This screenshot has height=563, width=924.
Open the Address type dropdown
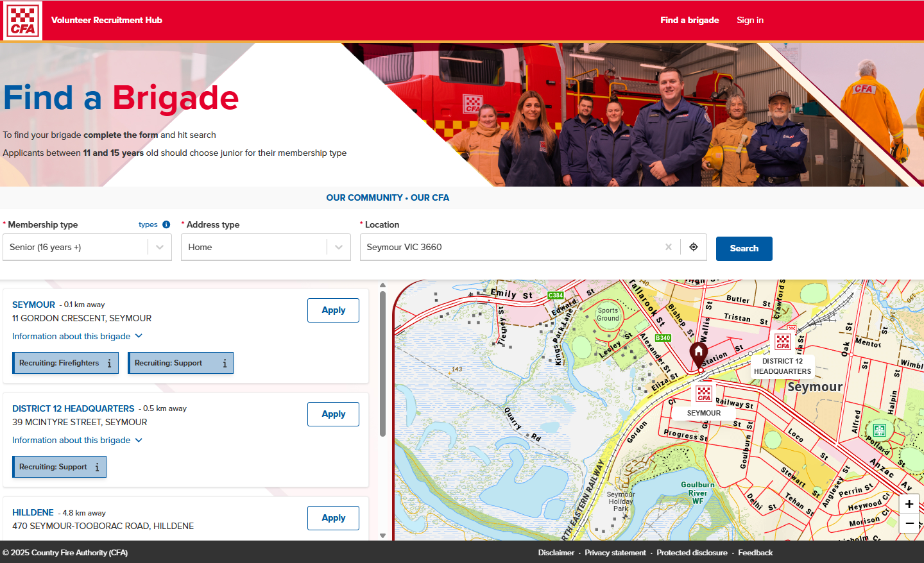[x=266, y=248]
